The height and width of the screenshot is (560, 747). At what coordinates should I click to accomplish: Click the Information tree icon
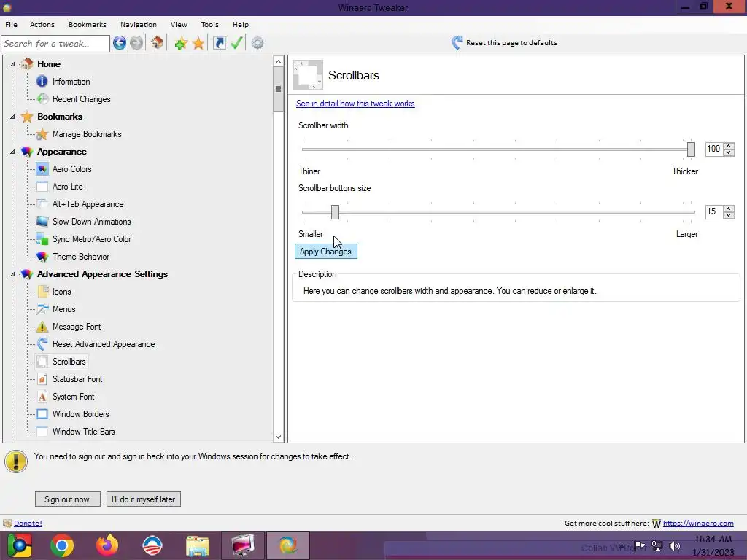tap(42, 82)
